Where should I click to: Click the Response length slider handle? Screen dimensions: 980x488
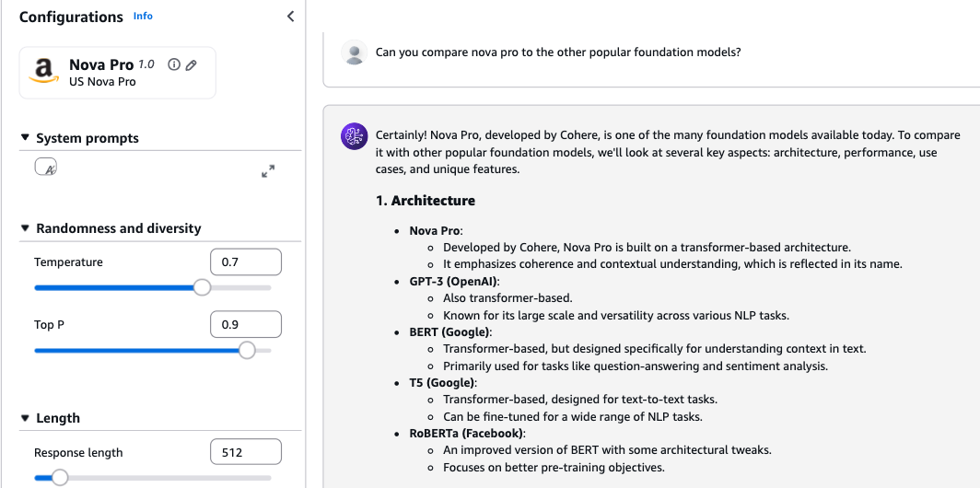pos(59,478)
